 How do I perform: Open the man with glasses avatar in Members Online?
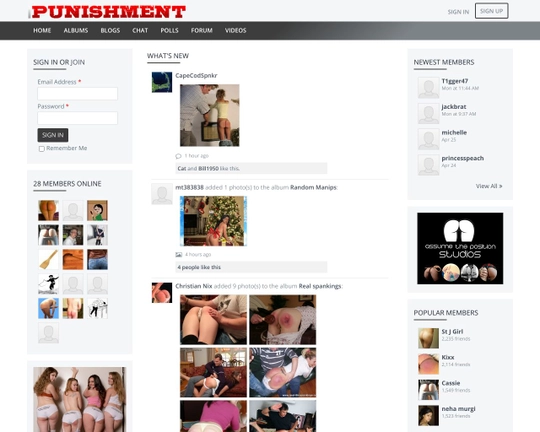73,235
